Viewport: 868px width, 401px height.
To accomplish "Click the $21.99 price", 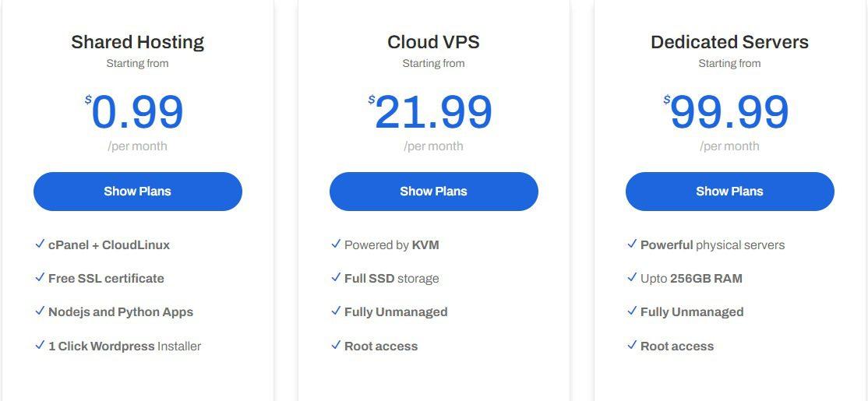I will pos(430,112).
